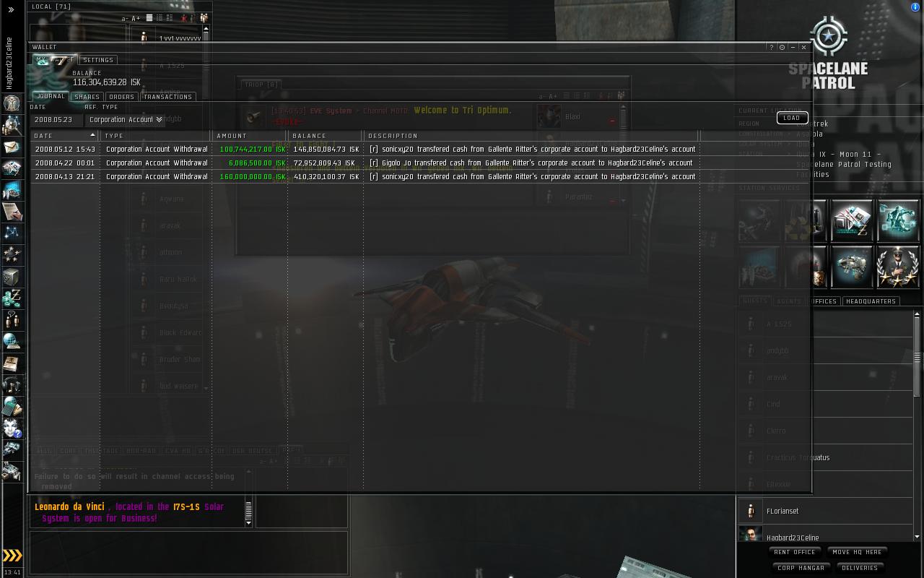Open the assets safe icon in sidebar
The image size is (924, 578).
(x=12, y=277)
